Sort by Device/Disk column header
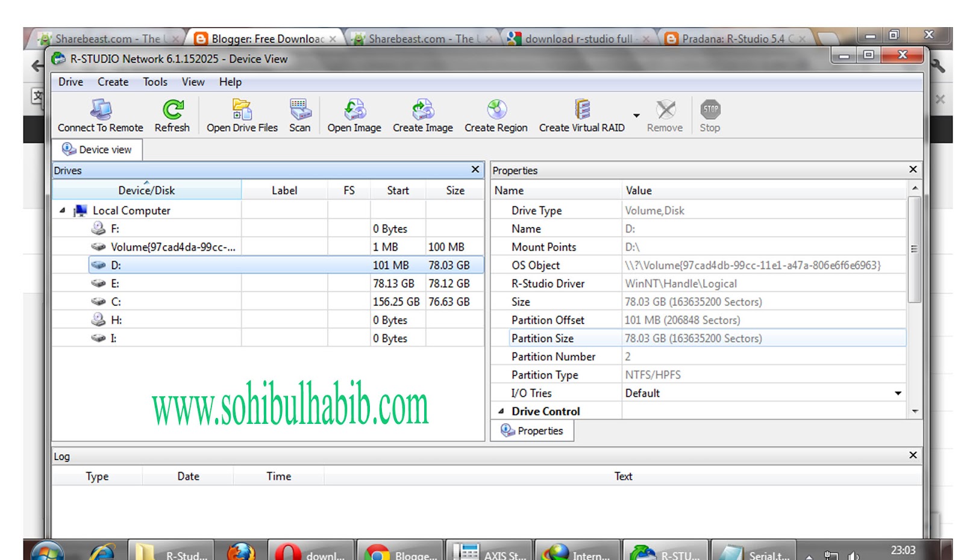This screenshot has height=560, width=964. (x=146, y=190)
